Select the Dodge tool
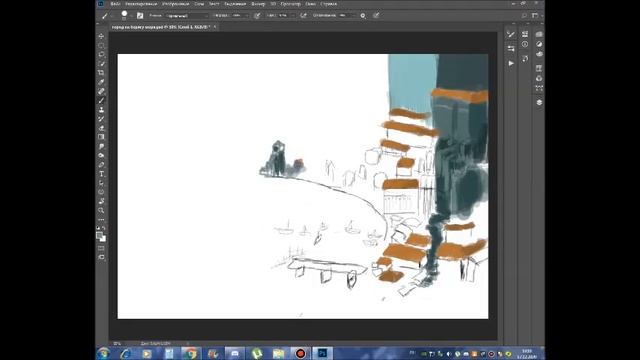 (101, 155)
